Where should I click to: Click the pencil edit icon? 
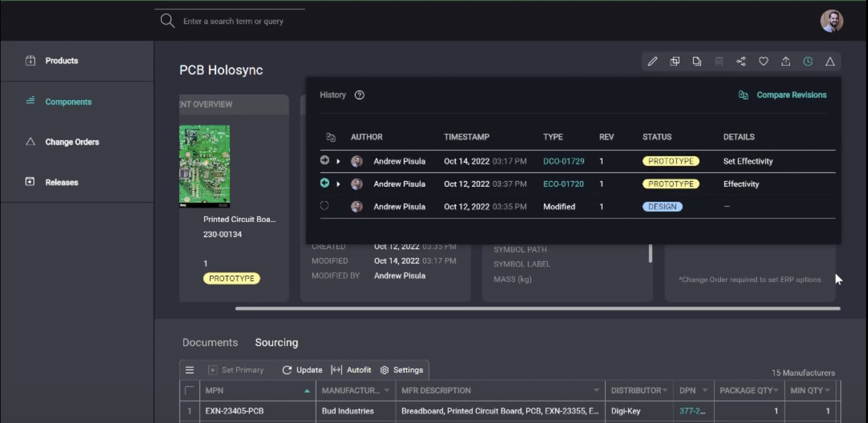tap(652, 61)
